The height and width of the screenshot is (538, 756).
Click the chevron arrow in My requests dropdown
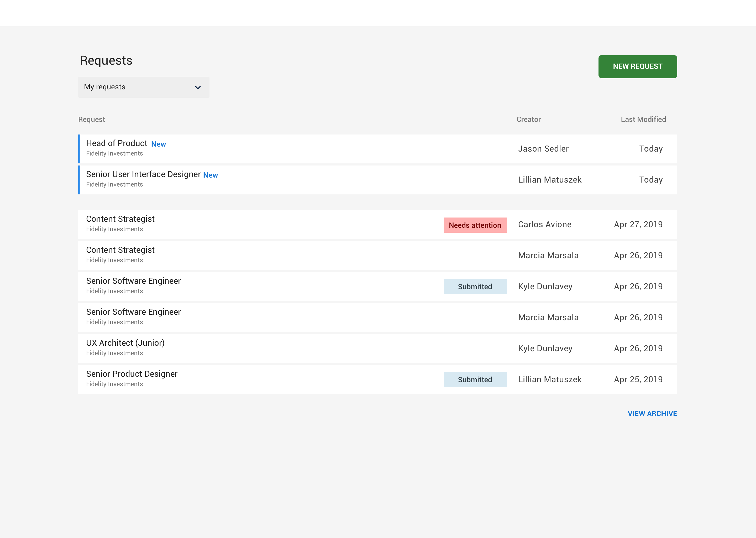198,87
